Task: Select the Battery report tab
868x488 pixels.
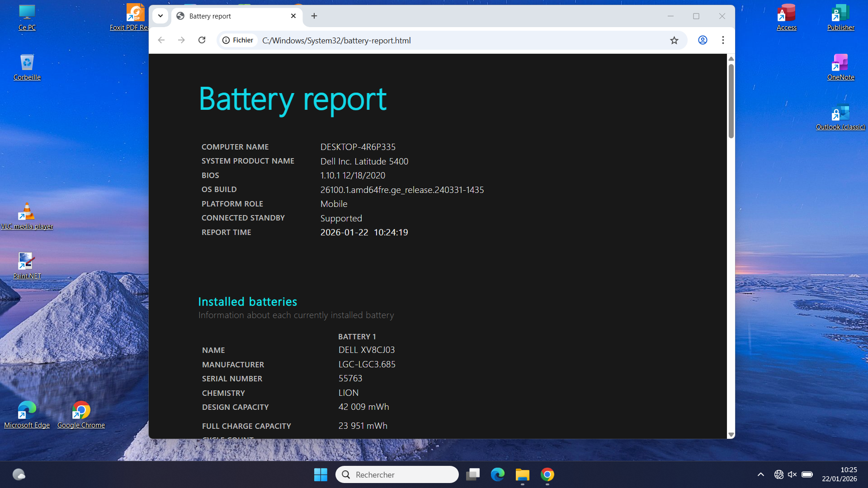Action: [237, 16]
